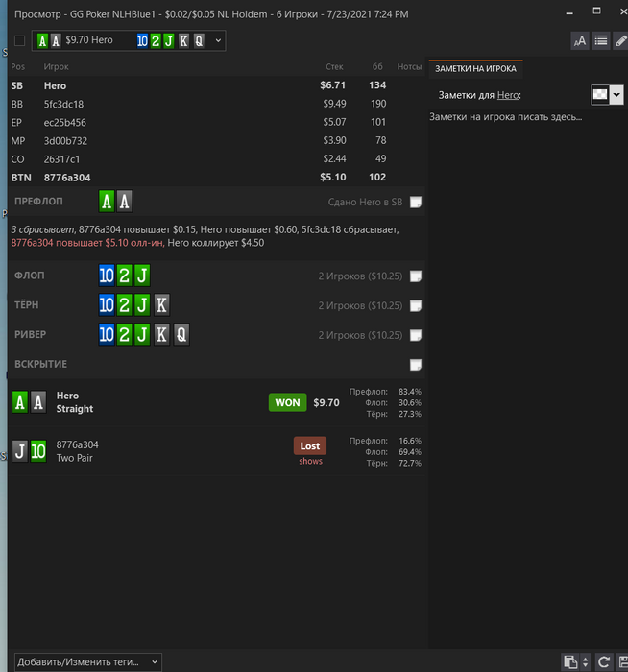
Task: Select player 8776a304 in the BTN row
Action: point(67,178)
